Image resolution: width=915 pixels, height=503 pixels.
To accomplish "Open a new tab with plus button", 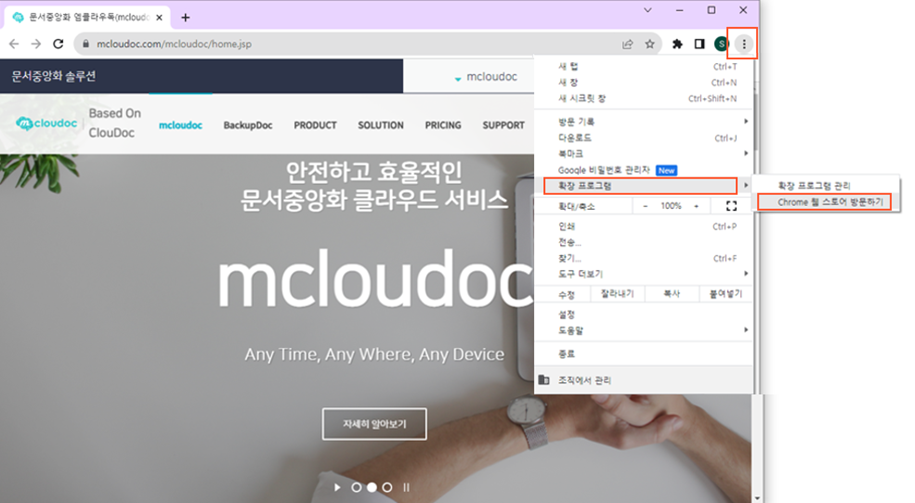I will tap(185, 18).
